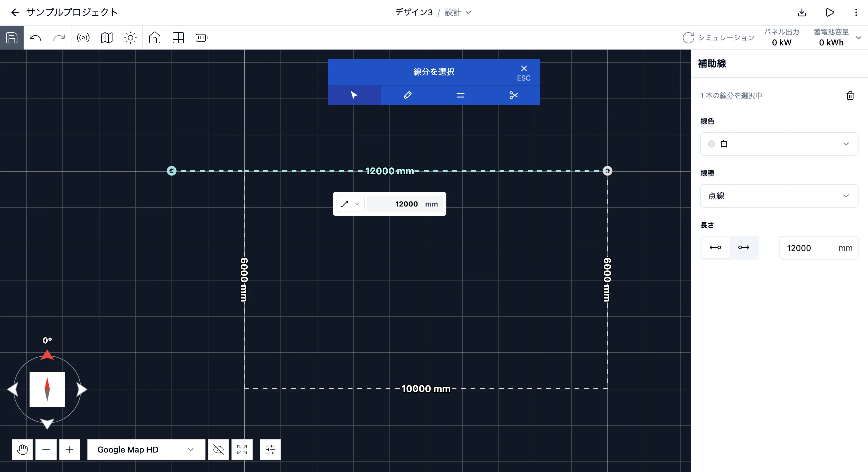The image size is (868, 472).
Task: Click the sun icon in toolbar
Action: point(130,38)
